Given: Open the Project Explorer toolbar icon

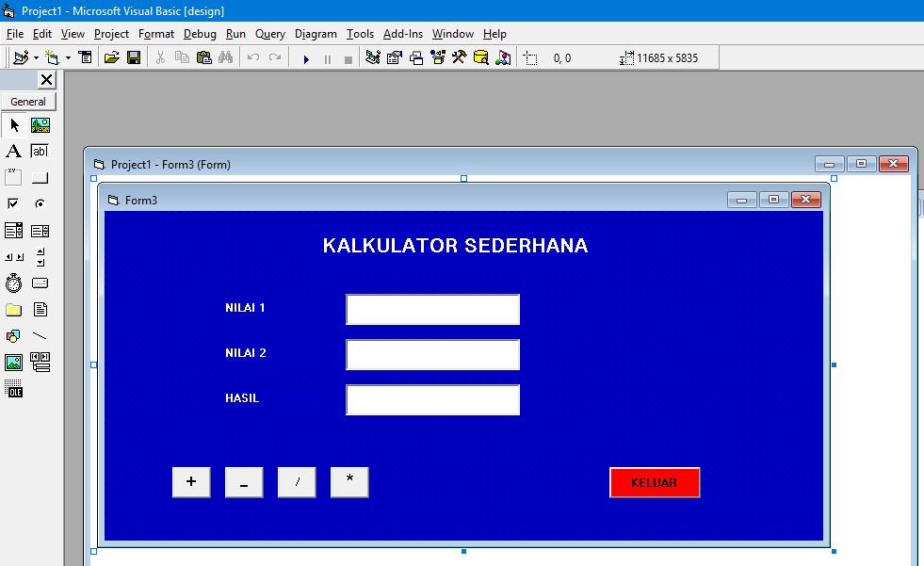Looking at the screenshot, I should (x=370, y=57).
